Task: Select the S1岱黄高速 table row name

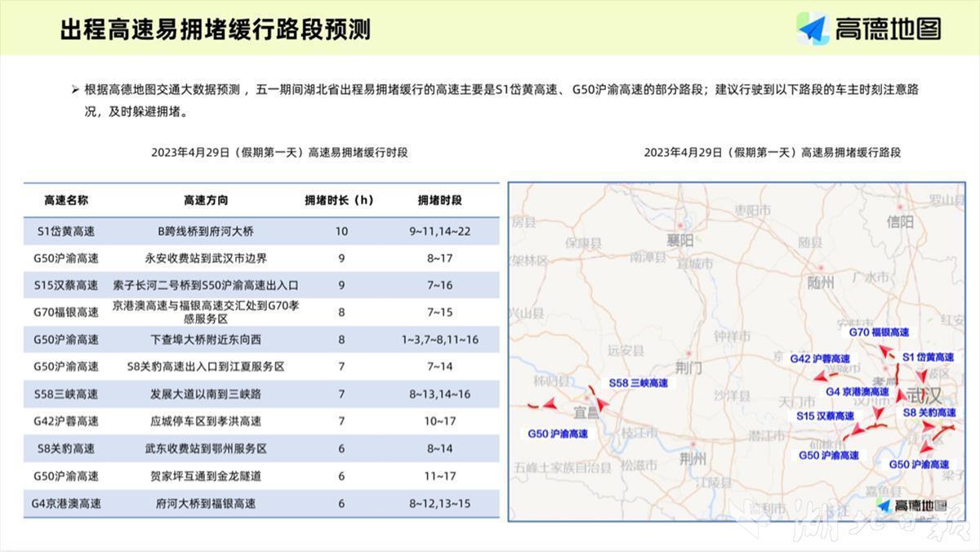Action: point(66,231)
